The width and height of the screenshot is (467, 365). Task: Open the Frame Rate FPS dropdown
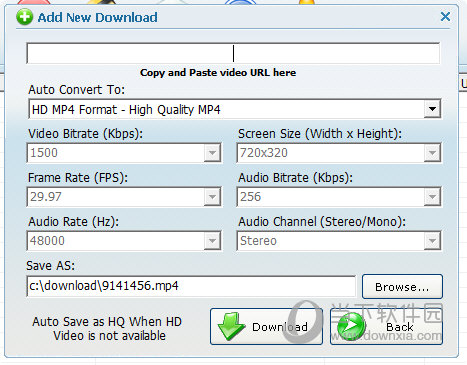click(212, 197)
